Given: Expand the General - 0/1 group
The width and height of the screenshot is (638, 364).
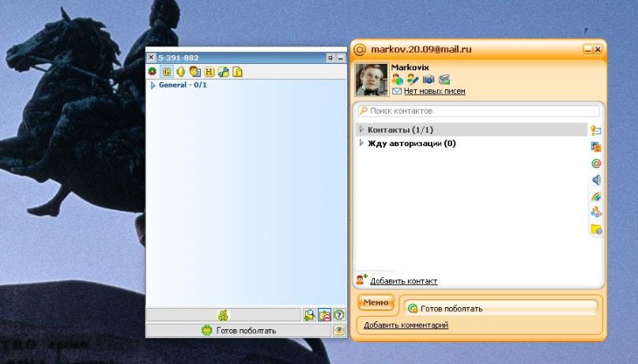Looking at the screenshot, I should pyautogui.click(x=153, y=85).
